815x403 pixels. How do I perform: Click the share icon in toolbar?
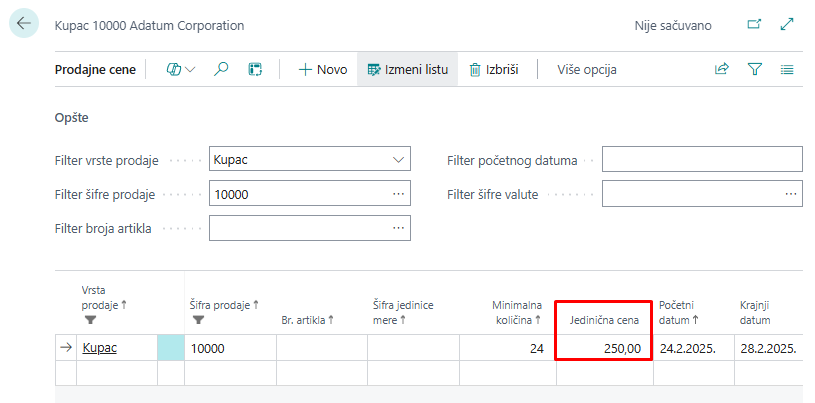point(721,69)
